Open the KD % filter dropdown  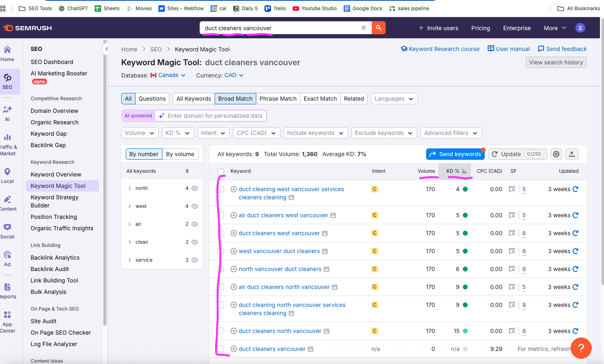point(178,133)
